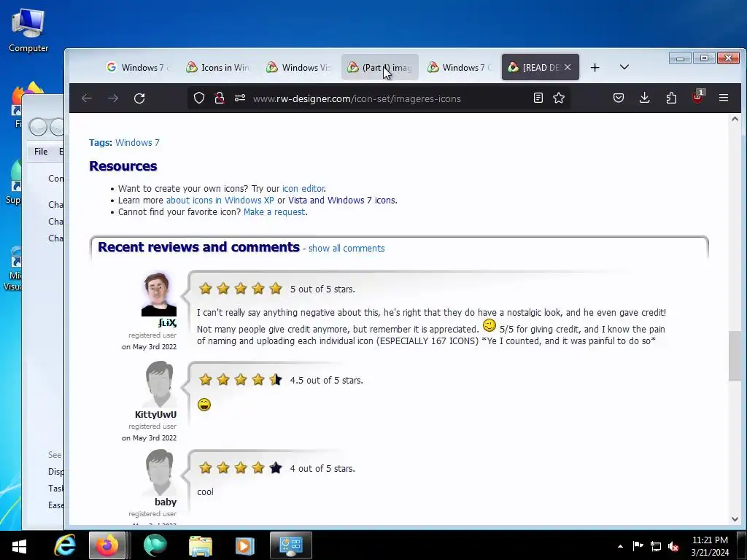Click KittyUwU's grey avatar
Image resolution: width=747 pixels, height=560 pixels.
pyautogui.click(x=159, y=384)
